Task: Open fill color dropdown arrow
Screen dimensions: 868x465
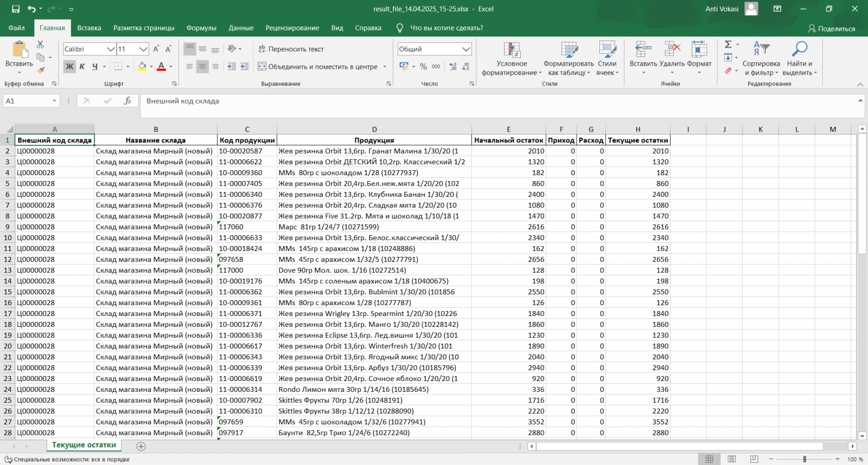Action: (x=151, y=67)
